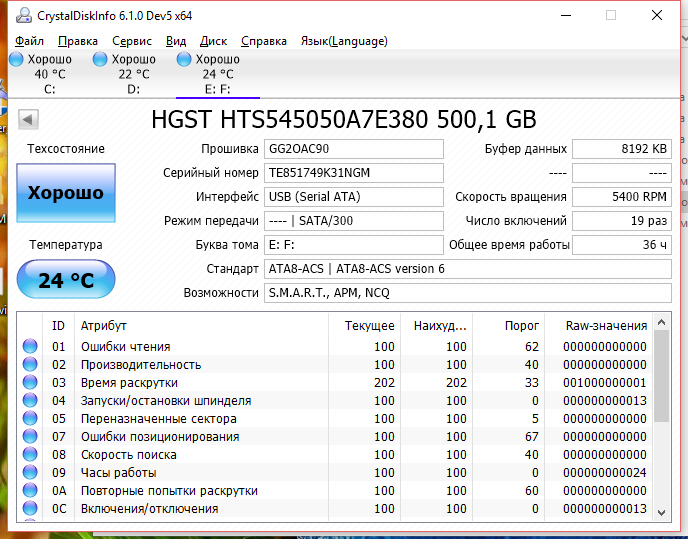Screen dimensions: 688x539
Task: Click the Raw-значения column header
Action: 598,326
